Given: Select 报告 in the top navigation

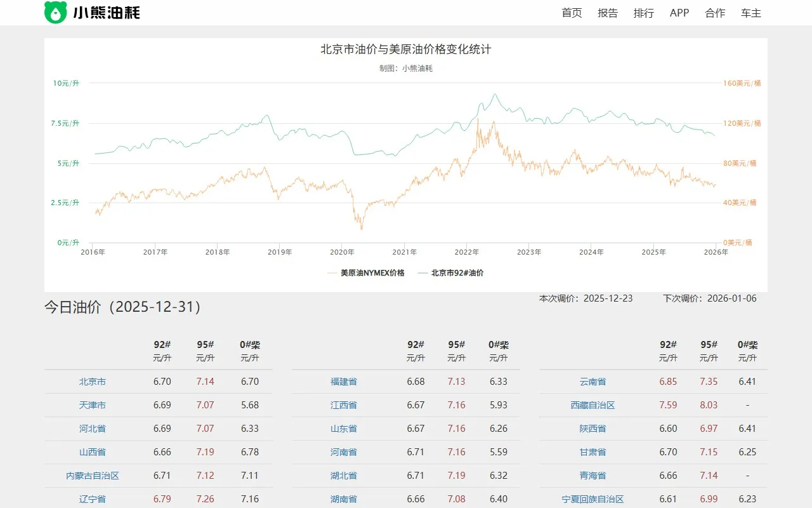Looking at the screenshot, I should click(608, 13).
